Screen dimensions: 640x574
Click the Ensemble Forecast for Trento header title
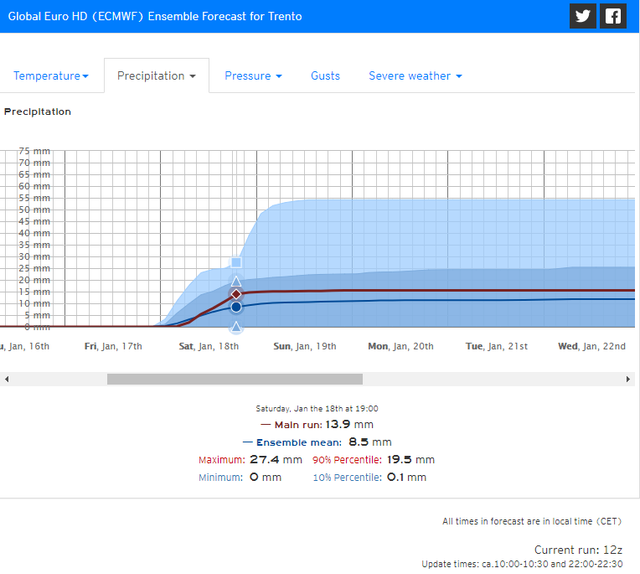(155, 16)
